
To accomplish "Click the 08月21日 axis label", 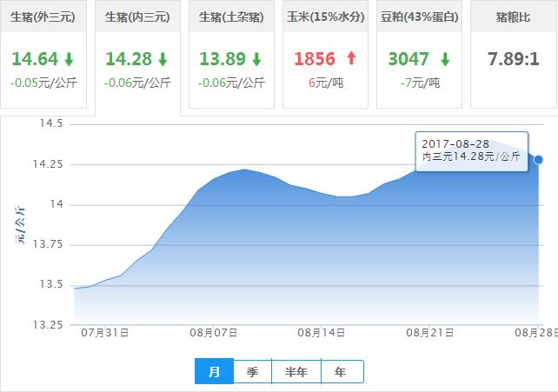I will coord(430,333).
